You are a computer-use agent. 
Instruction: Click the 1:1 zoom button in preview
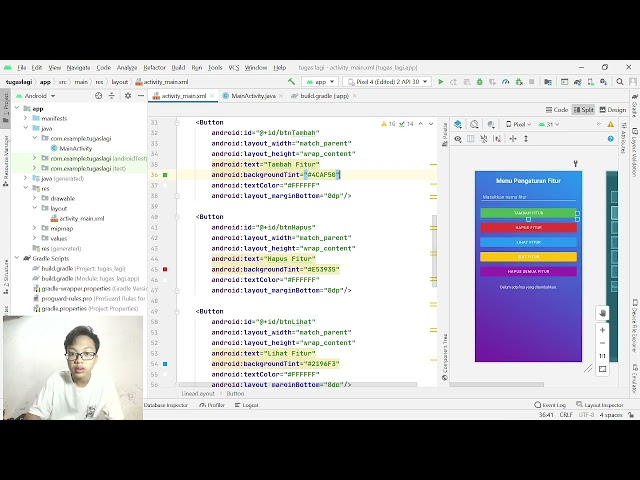tap(602, 356)
